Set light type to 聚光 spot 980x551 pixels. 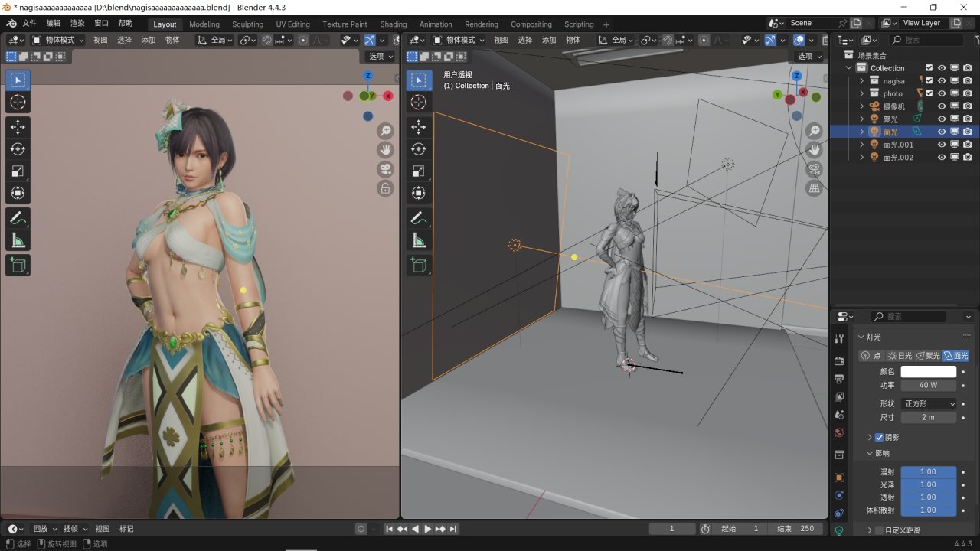coord(928,356)
